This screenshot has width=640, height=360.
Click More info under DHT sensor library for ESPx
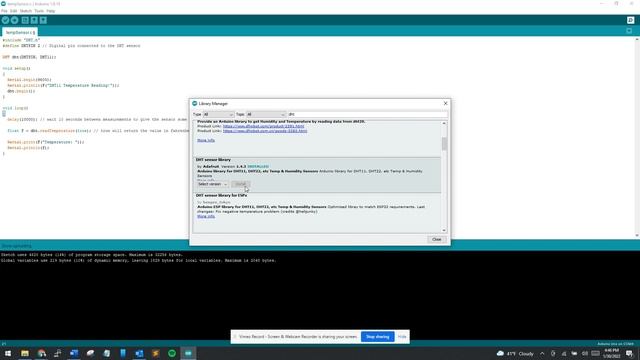tap(206, 216)
